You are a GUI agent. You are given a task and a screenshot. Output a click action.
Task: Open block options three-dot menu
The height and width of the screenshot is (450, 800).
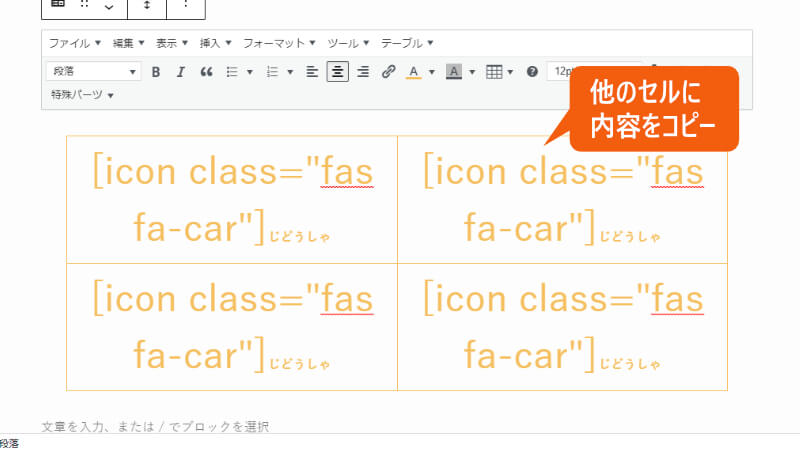click(x=186, y=6)
